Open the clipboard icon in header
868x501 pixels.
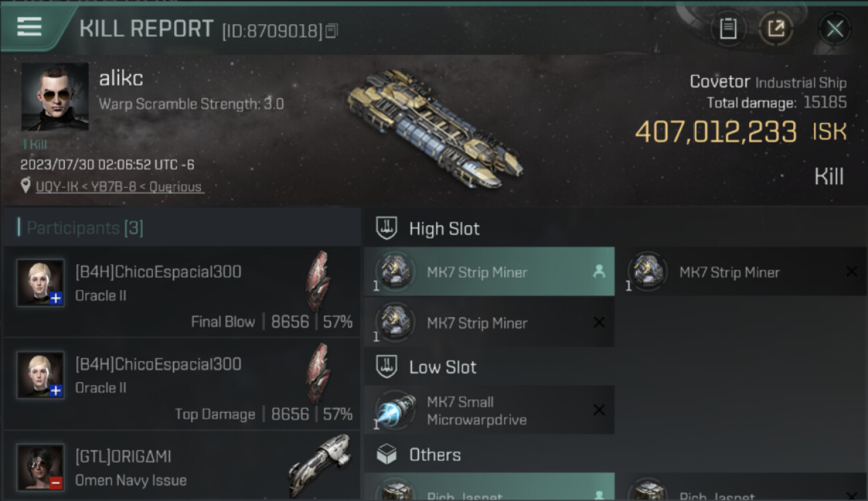[x=728, y=29]
